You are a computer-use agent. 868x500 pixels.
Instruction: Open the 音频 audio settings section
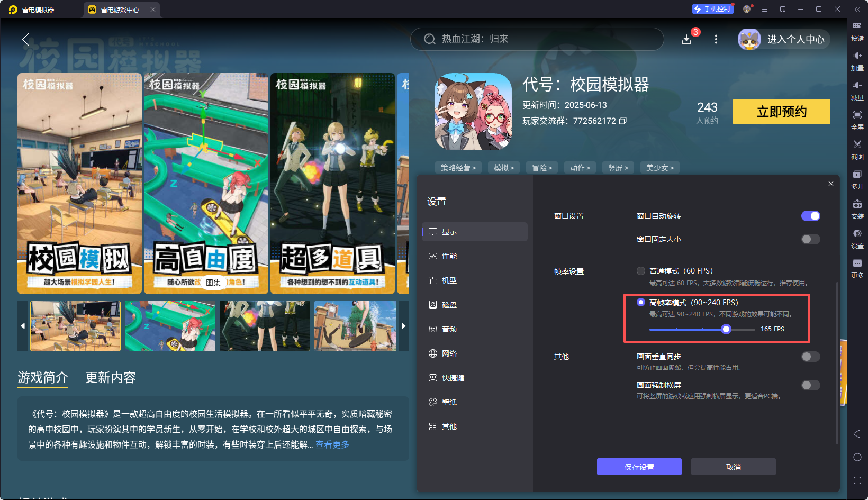[475, 329]
